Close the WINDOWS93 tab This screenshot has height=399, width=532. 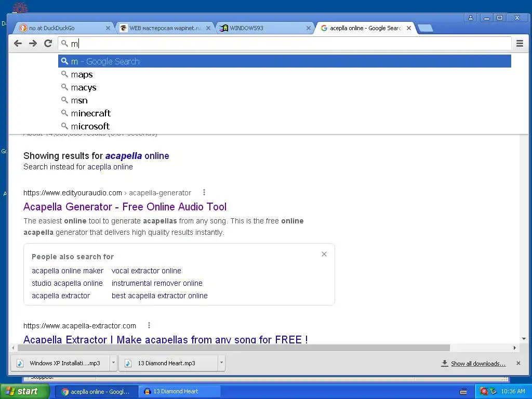(x=309, y=28)
